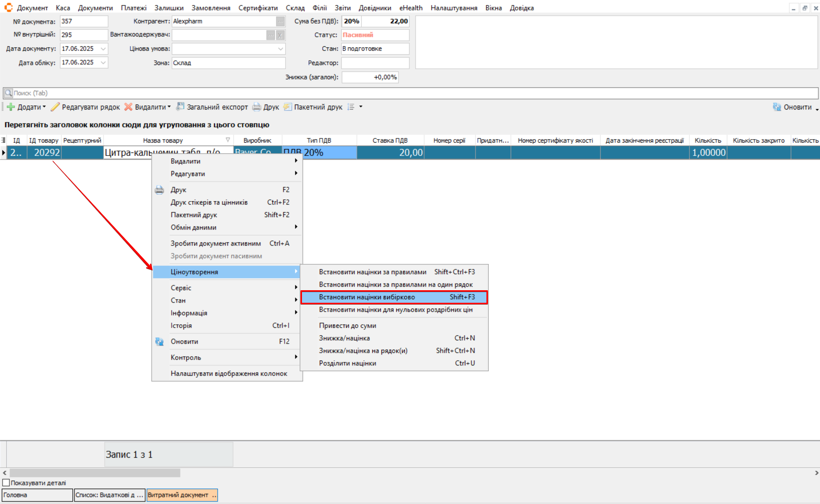This screenshot has height=504, width=820.
Task: Choose Знижка/націнка in the submenu
Action: point(344,338)
